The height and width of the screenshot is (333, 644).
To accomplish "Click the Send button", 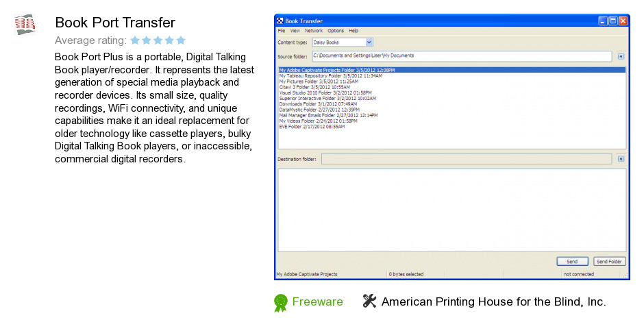I will click(x=572, y=262).
